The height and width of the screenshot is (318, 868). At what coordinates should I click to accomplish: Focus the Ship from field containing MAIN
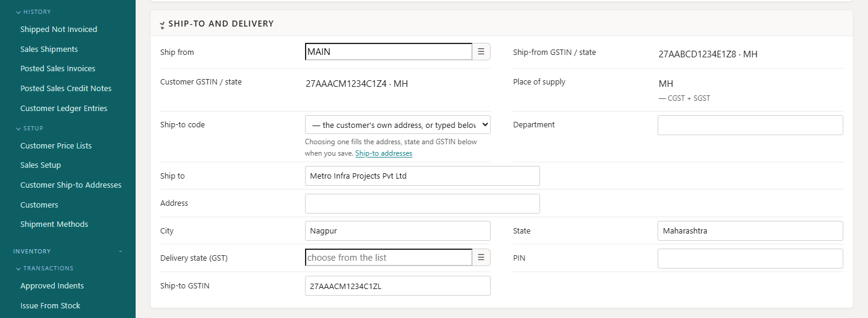389,52
